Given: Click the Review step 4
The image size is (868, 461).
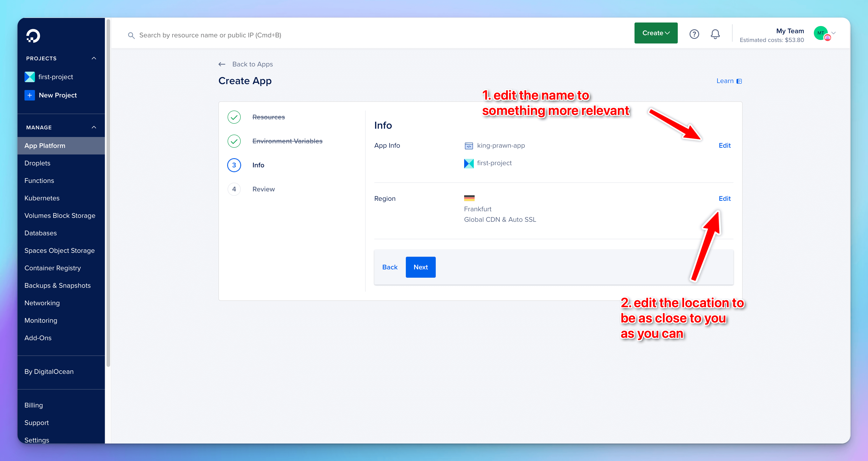Looking at the screenshot, I should (263, 189).
